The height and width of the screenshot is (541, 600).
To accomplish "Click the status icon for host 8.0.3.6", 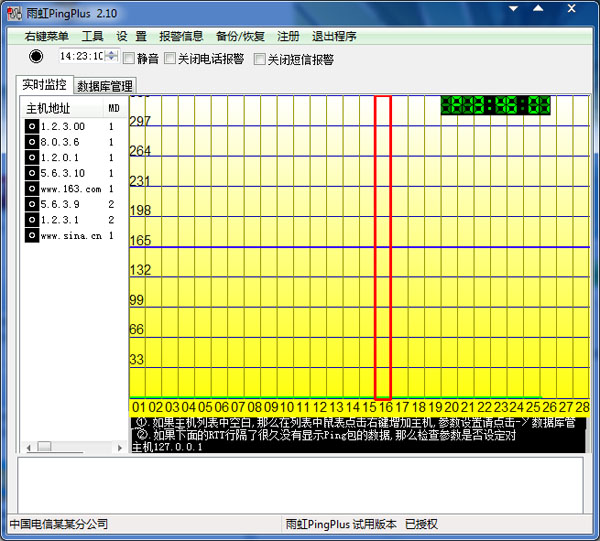I will [32, 143].
